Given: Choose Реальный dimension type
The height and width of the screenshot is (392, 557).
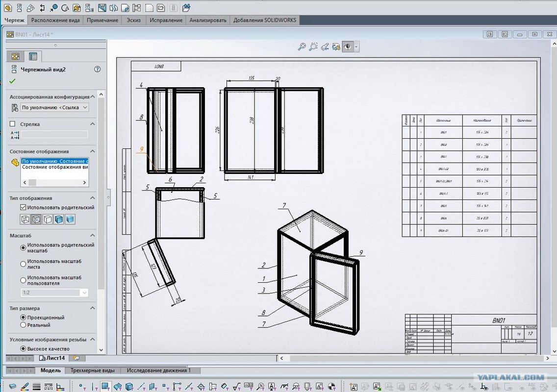Looking at the screenshot, I should pyautogui.click(x=23, y=325).
